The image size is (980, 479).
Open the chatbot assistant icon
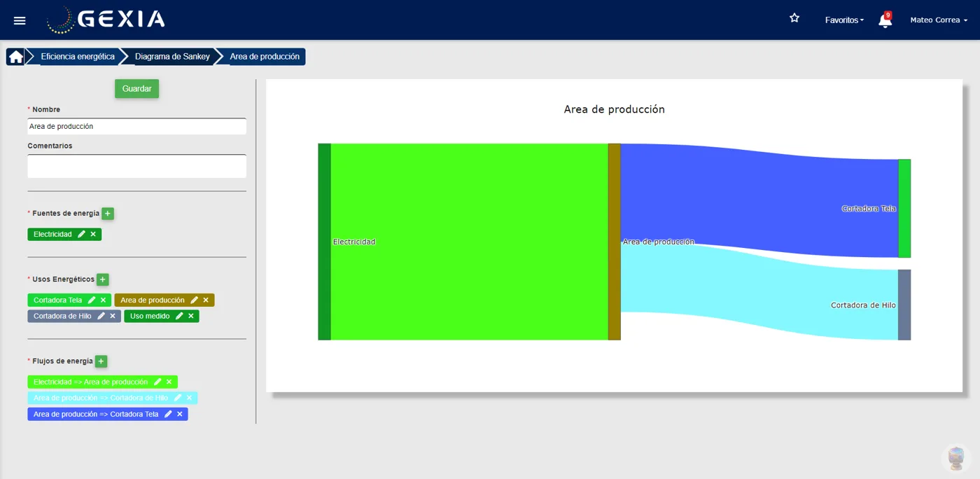[956, 457]
